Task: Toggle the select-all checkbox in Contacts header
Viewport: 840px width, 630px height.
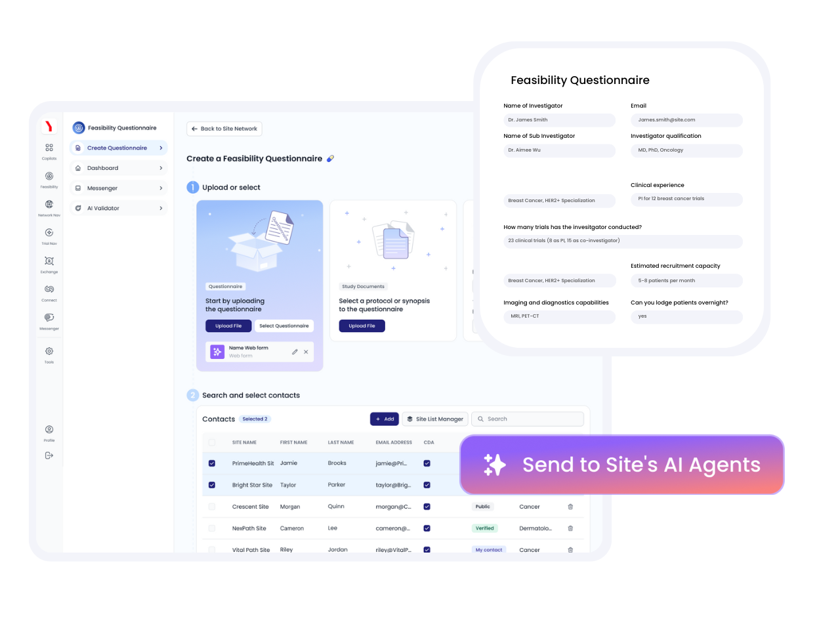Action: coord(211,442)
